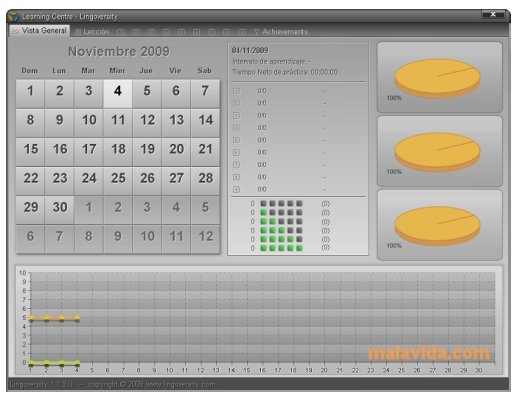Image resolution: width=515 pixels, height=400 pixels.
Task: Click the Lingoversity version text in footer
Action: click(x=41, y=384)
